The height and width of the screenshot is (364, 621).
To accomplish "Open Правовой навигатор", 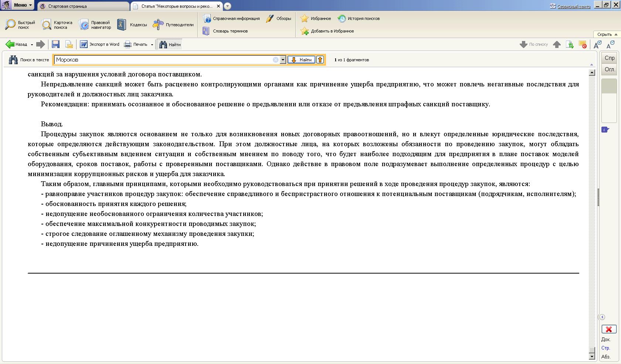I will click(x=95, y=25).
